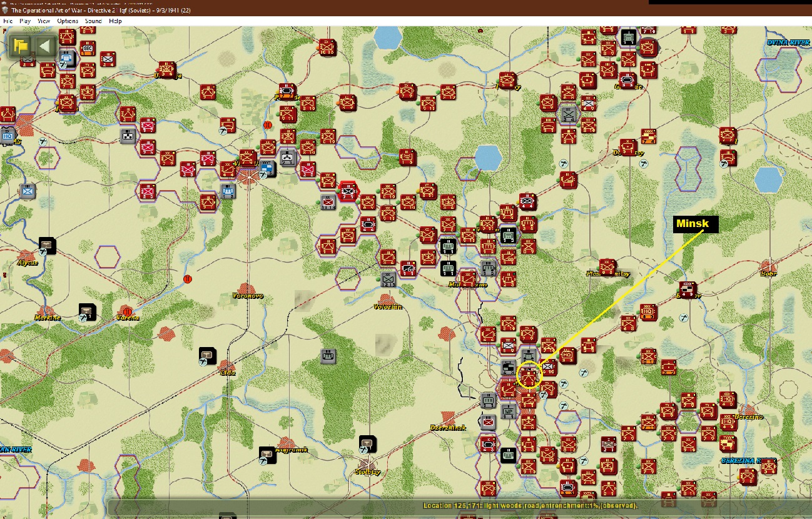Open the Options menu
Image resolution: width=812 pixels, height=519 pixels.
(68, 21)
